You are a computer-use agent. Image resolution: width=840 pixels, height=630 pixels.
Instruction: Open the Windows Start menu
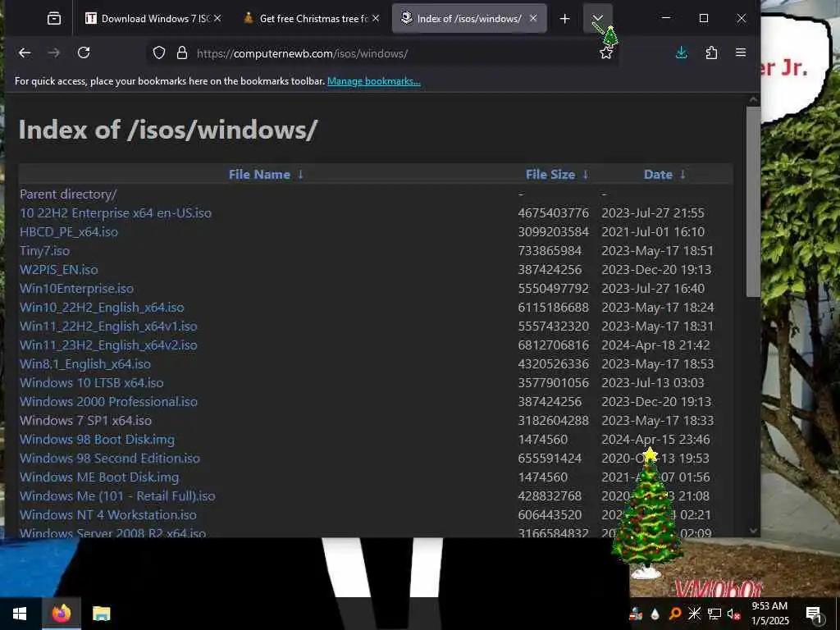coord(20,614)
